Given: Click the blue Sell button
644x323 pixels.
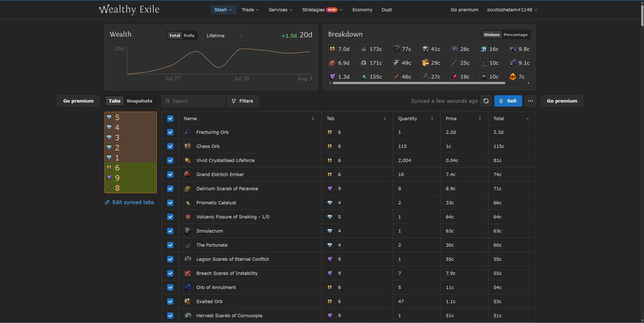Looking at the screenshot, I should click(508, 101).
